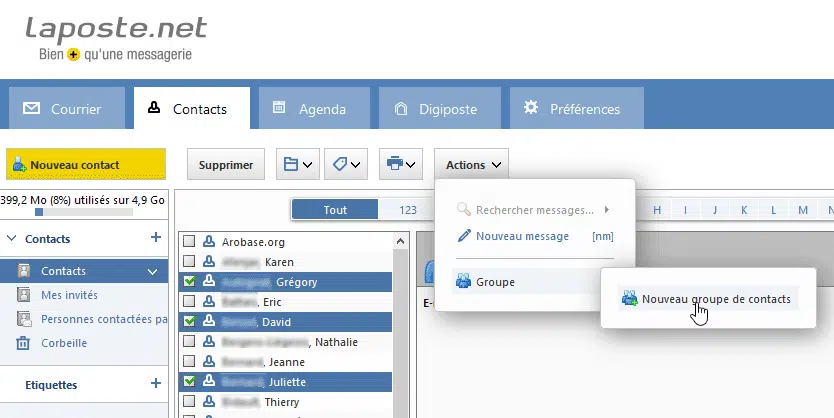The image size is (834, 418).
Task: Click the Mes invités folder icon
Action: (x=23, y=295)
